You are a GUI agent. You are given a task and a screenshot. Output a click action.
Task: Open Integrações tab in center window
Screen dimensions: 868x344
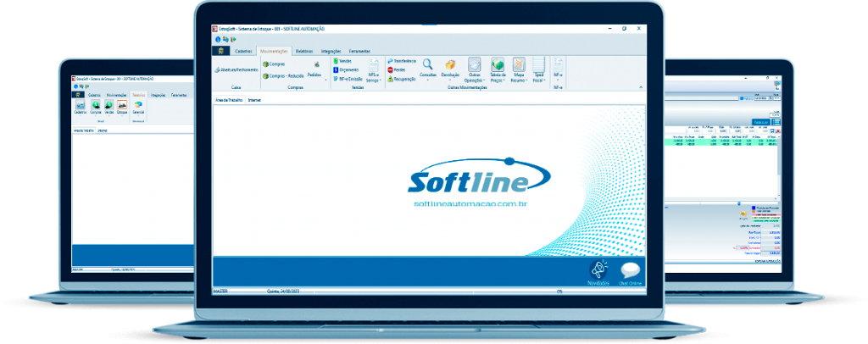tap(331, 51)
